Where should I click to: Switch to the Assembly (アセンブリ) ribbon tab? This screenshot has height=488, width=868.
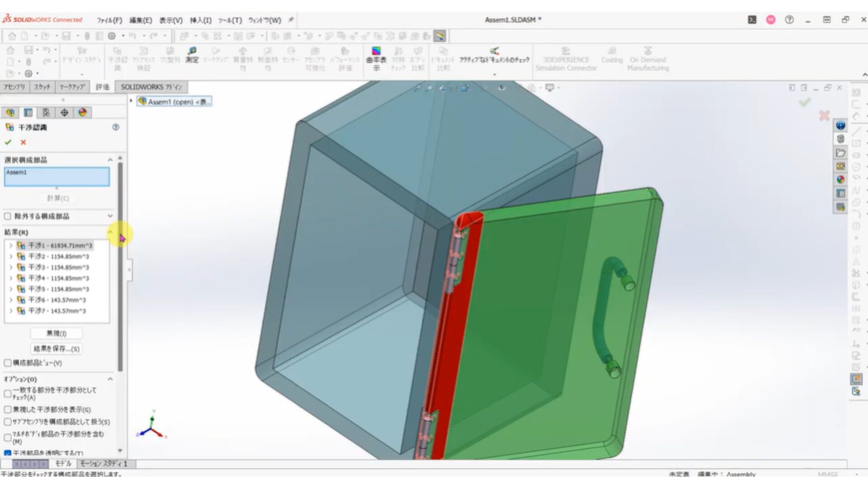pos(14,87)
